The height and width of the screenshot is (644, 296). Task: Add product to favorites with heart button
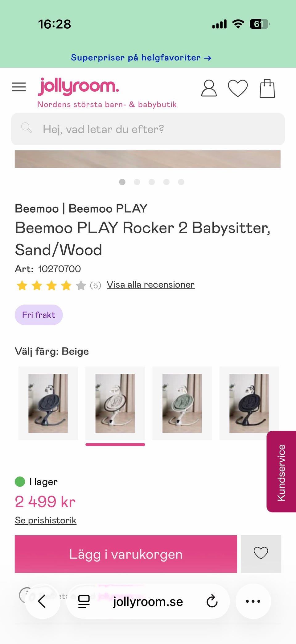[261, 554]
